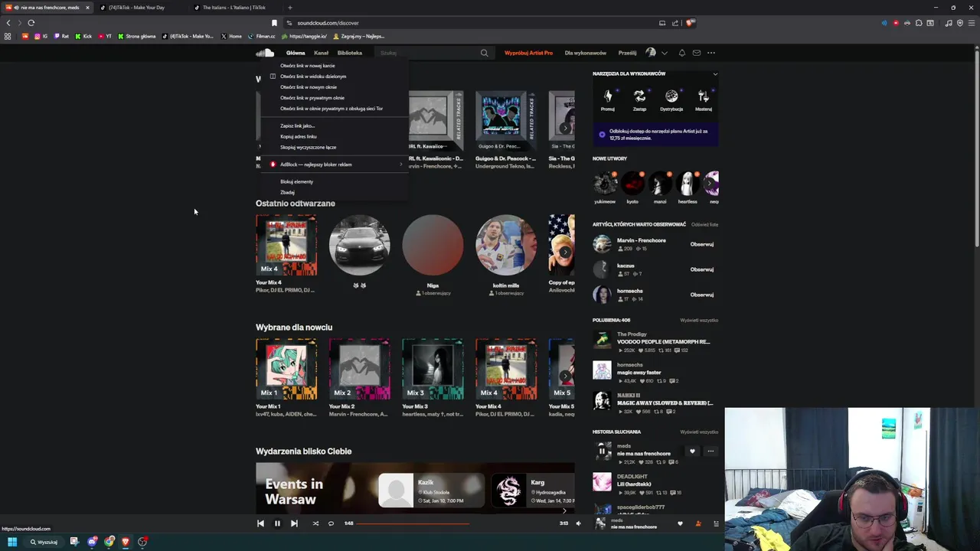Choose 'Zapisz link jako...' menu item
Screen dimensions: 980x551
297,126
